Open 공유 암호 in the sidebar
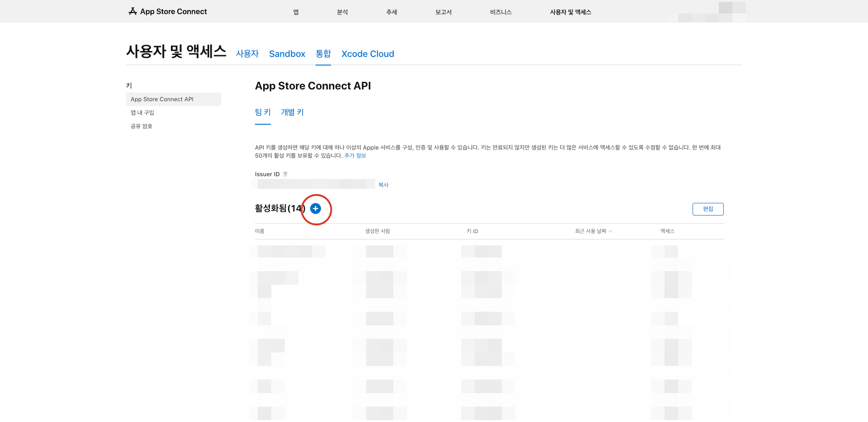868x422 pixels. (x=142, y=127)
